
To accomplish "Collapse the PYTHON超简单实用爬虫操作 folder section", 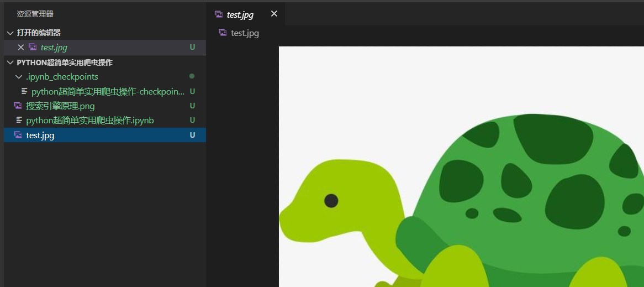I will (x=10, y=63).
